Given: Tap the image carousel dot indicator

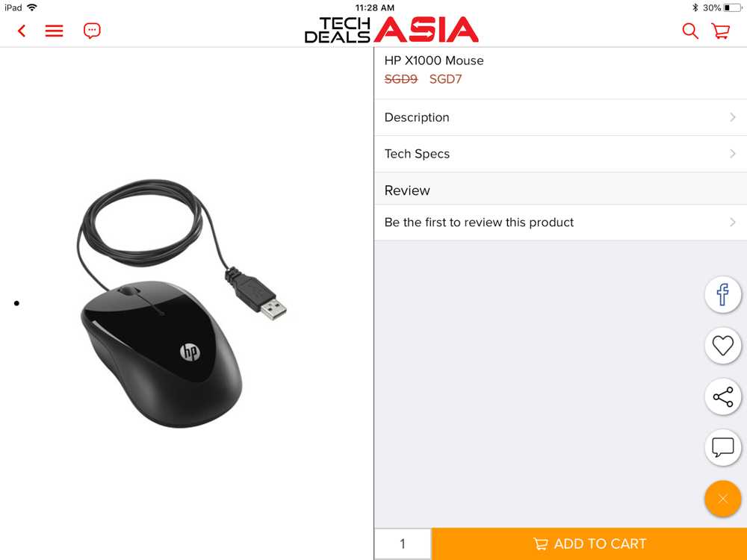Looking at the screenshot, I should point(16,303).
